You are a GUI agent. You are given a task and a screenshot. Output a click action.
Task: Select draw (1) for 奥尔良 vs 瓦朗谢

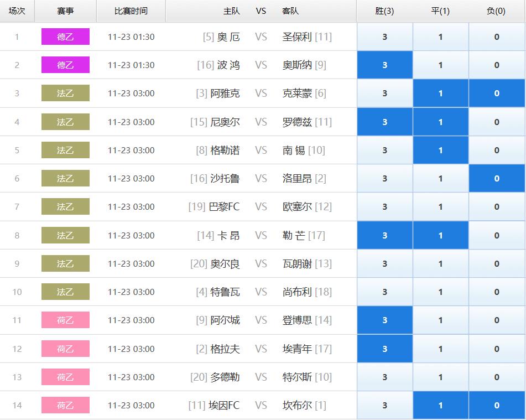[440, 263]
